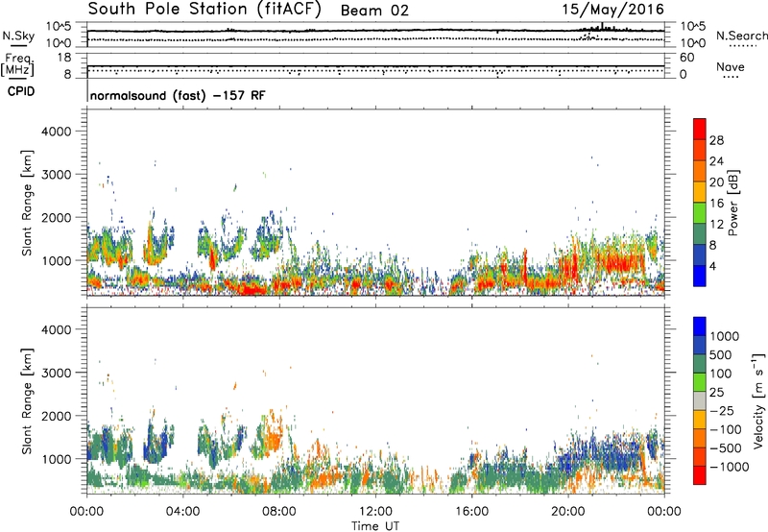Click the bright blue bottom Power colorbar segment
The width and height of the screenshot is (768, 532).
point(700,276)
